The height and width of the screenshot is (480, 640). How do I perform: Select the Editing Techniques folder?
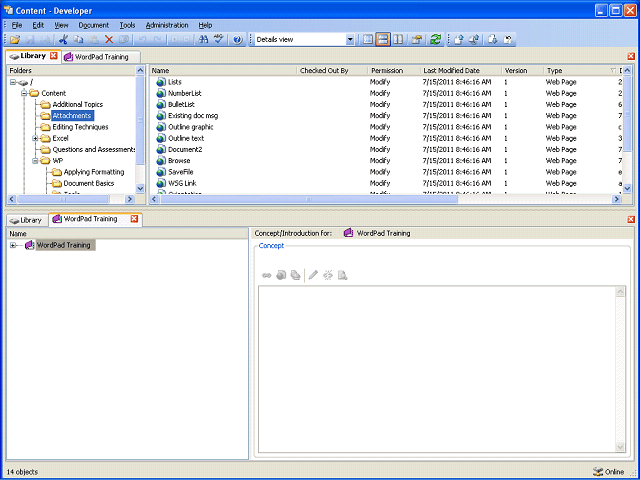(80, 127)
